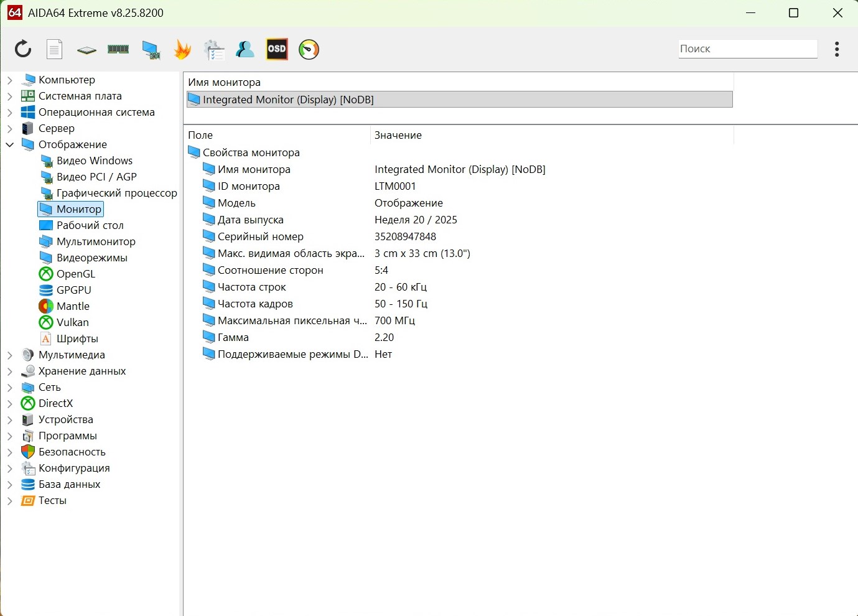Click the memory RAM module toolbar icon
Screen dimensions: 858x616
118,49
